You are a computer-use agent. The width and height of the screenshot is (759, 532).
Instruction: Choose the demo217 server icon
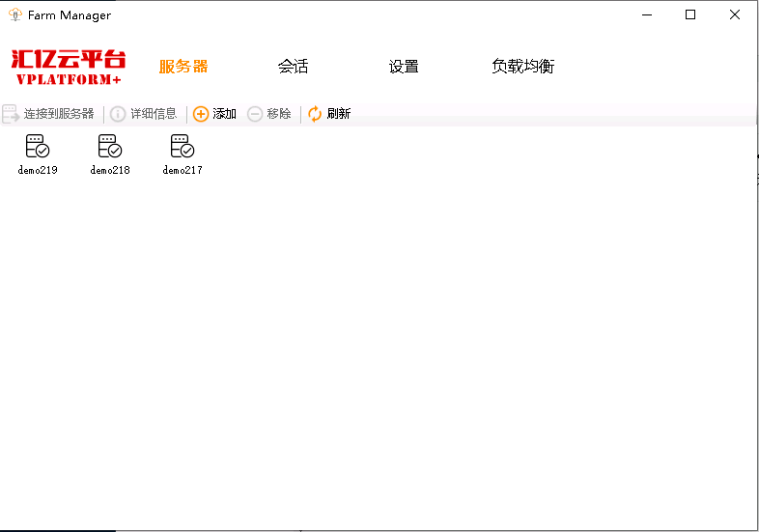(x=183, y=147)
